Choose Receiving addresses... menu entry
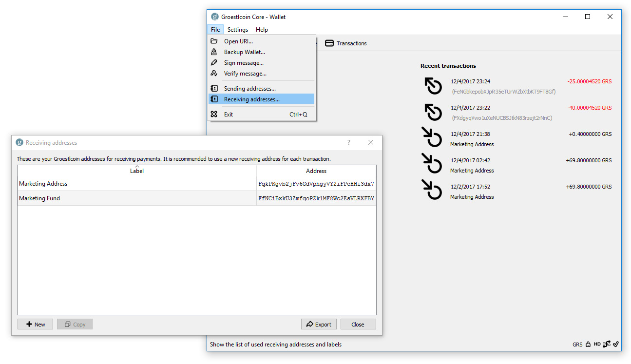The height and width of the screenshot is (364, 631). tap(262, 99)
